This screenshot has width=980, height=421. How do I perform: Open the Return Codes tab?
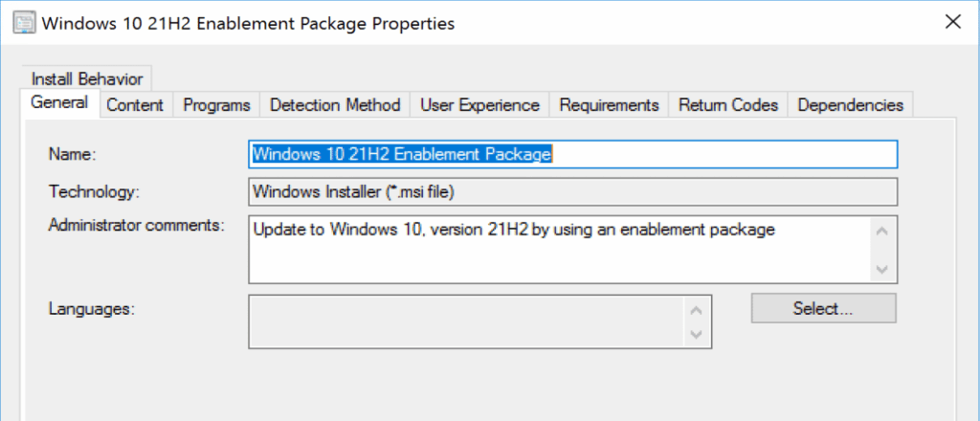[728, 105]
